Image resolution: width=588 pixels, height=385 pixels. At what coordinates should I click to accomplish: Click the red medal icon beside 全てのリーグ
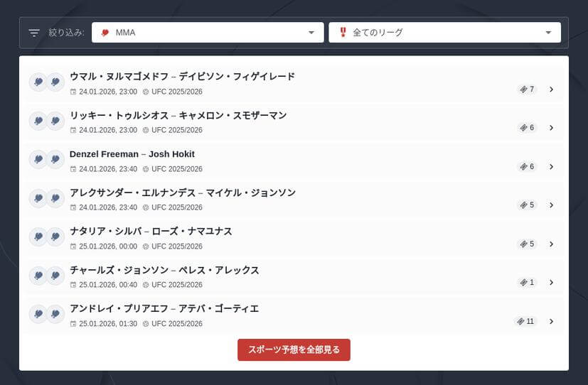(343, 32)
